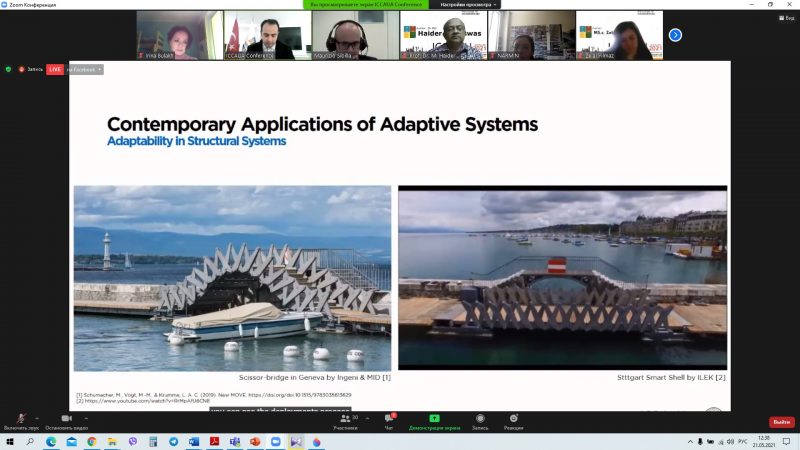
Task: Open Adobe Acrobat from taskbar
Action: pyautogui.click(x=214, y=442)
